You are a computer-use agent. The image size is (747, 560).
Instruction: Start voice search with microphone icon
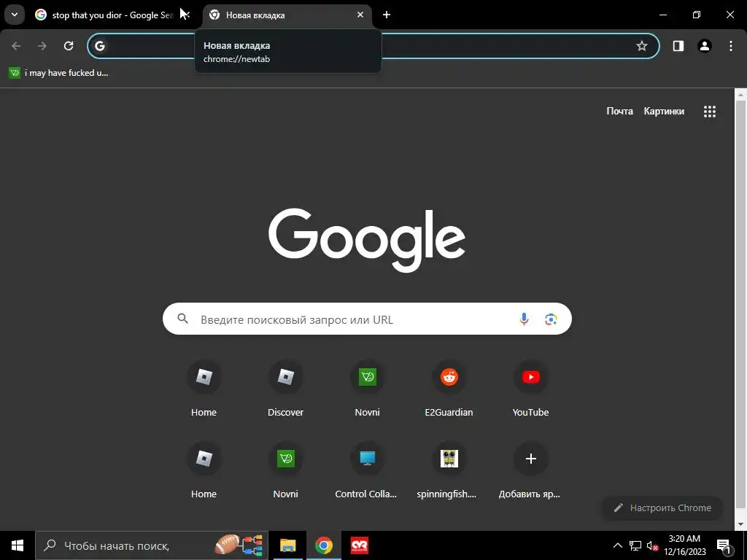tap(524, 319)
